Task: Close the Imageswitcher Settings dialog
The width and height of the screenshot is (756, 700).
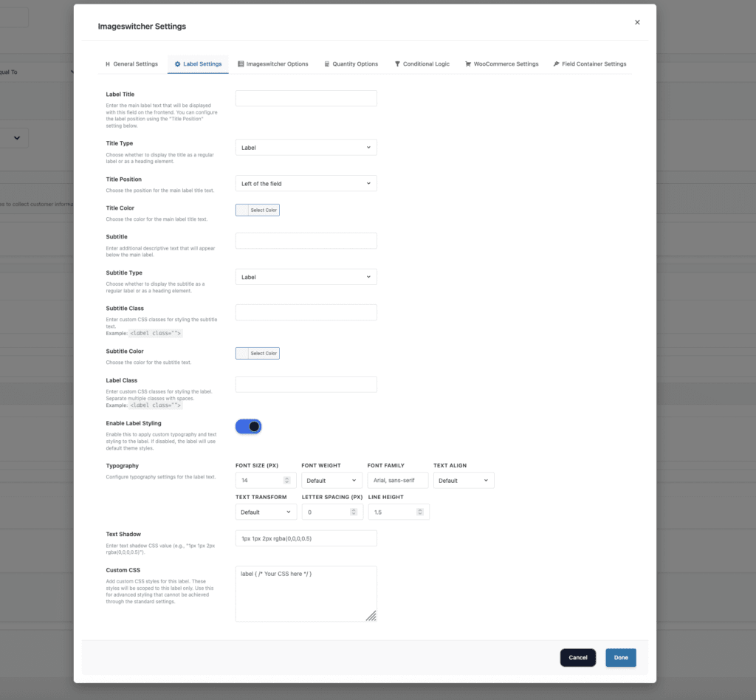Action: (637, 22)
